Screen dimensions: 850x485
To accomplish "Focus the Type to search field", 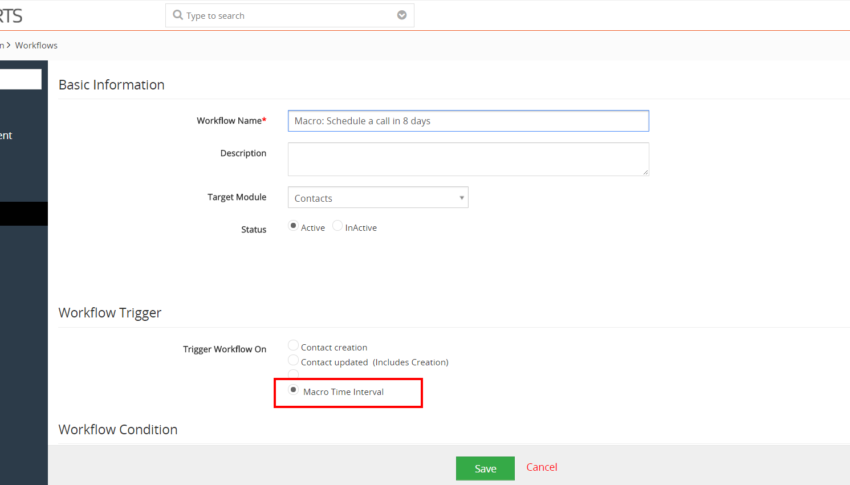I will [x=289, y=15].
